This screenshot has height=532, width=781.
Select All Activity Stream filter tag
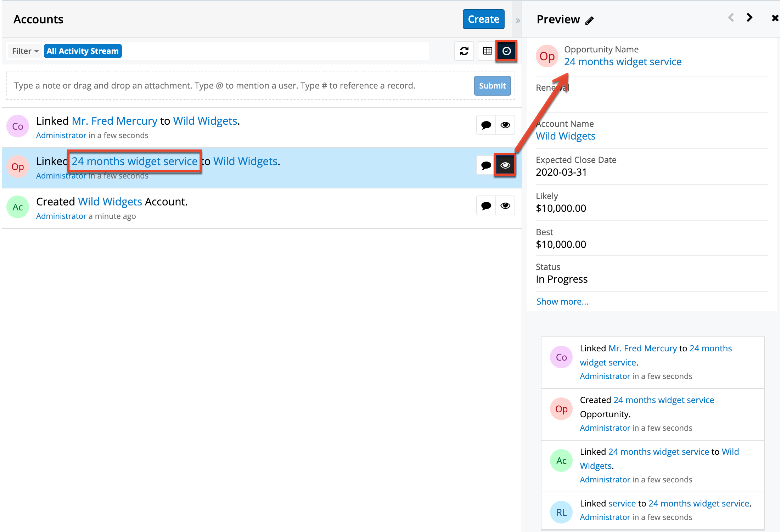point(83,51)
